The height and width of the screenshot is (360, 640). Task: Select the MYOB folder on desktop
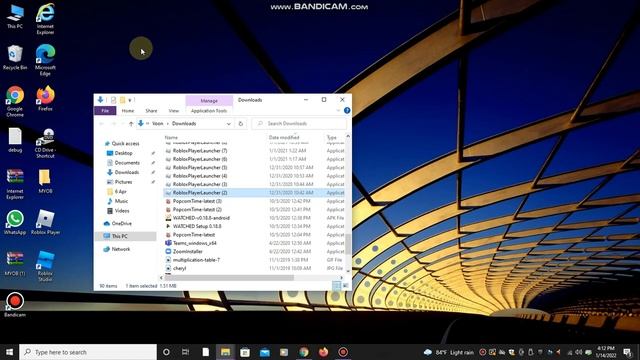coord(45,181)
